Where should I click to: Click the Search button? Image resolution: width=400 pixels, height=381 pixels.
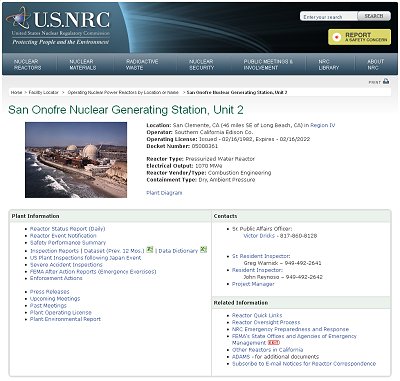[374, 16]
